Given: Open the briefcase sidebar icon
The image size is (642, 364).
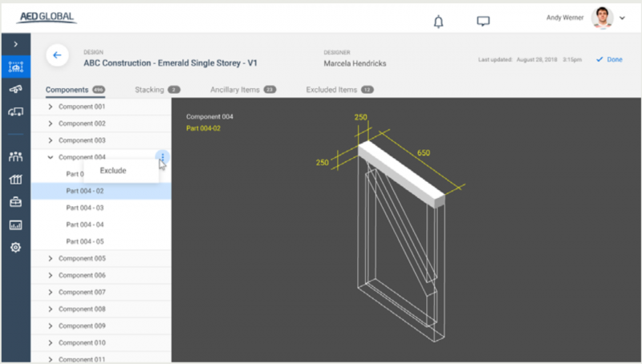Looking at the screenshot, I should click(15, 202).
